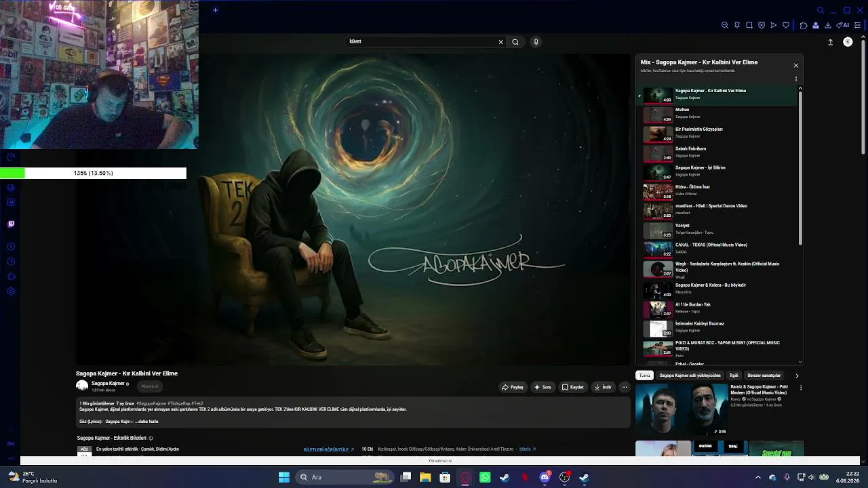Show hidden system tray icons
Image resolution: width=868 pixels, height=488 pixels.
(x=758, y=477)
